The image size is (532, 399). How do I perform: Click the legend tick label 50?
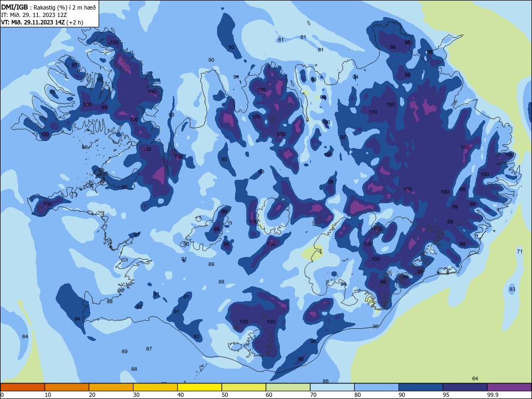click(x=225, y=395)
